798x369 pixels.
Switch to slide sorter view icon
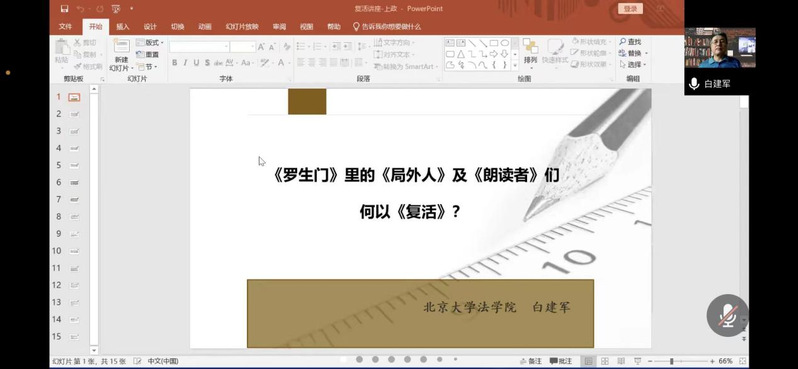605,361
